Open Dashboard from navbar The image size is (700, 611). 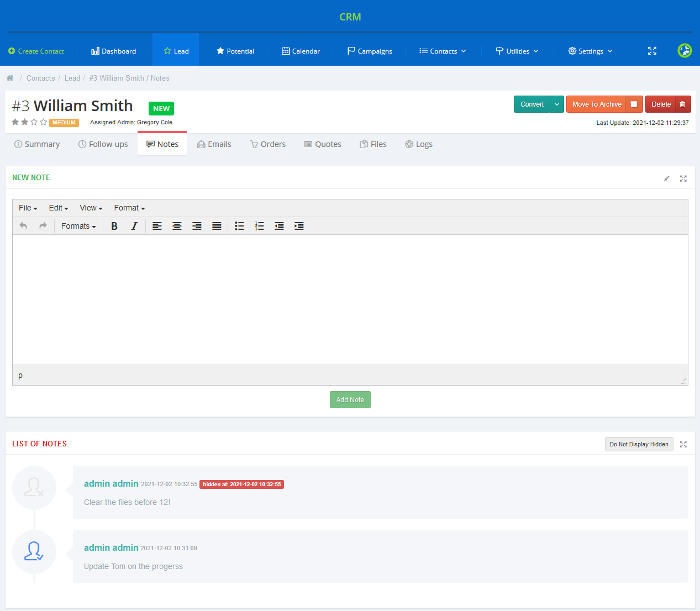(114, 51)
